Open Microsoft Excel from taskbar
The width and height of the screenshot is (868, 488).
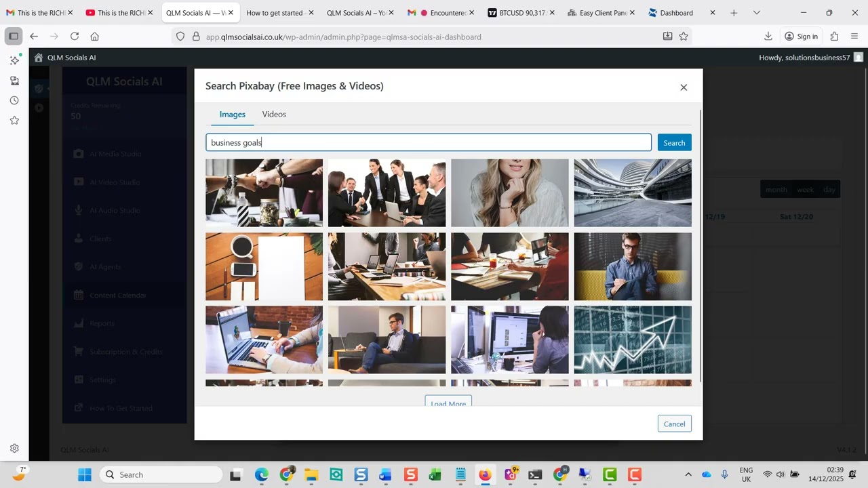click(x=435, y=474)
